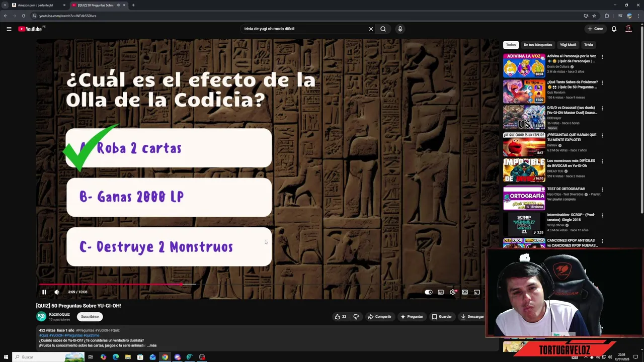Image resolution: width=644 pixels, height=362 pixels.
Task: Click the taskbar Buscar search box
Action: tap(49, 357)
